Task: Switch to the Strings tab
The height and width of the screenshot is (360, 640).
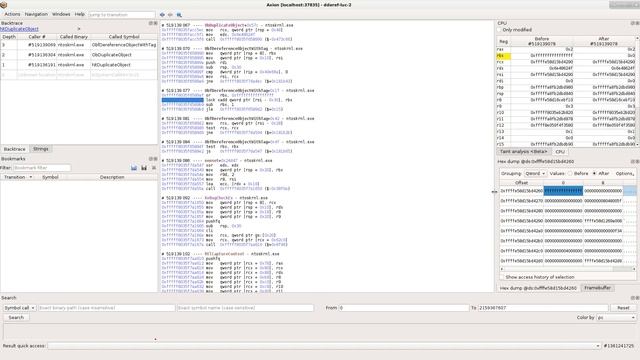Action: tap(40, 149)
